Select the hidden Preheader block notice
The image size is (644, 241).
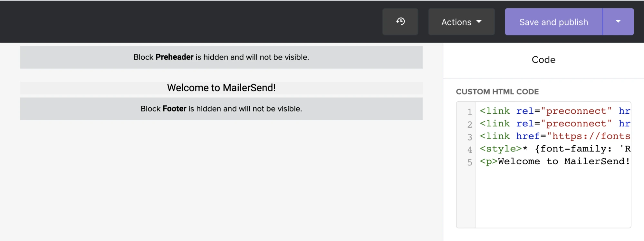(221, 57)
